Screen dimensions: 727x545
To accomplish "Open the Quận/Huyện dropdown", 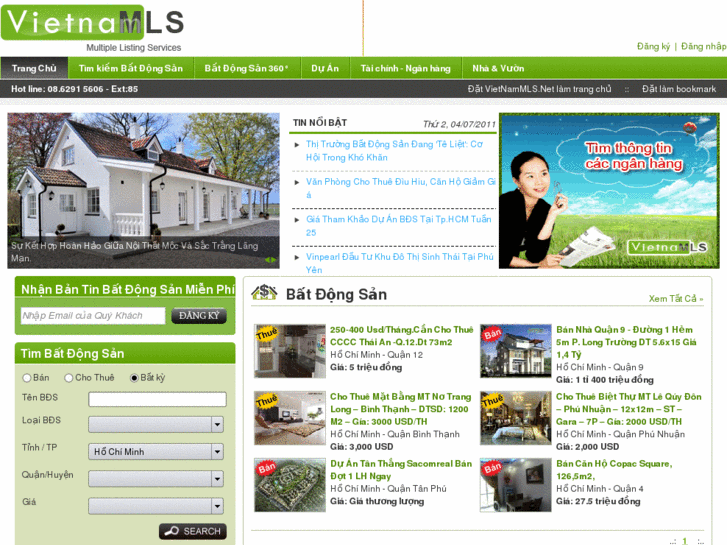I will pos(156,479).
